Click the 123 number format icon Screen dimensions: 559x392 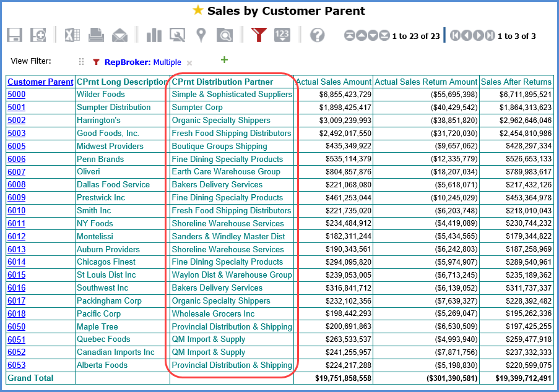[282, 35]
